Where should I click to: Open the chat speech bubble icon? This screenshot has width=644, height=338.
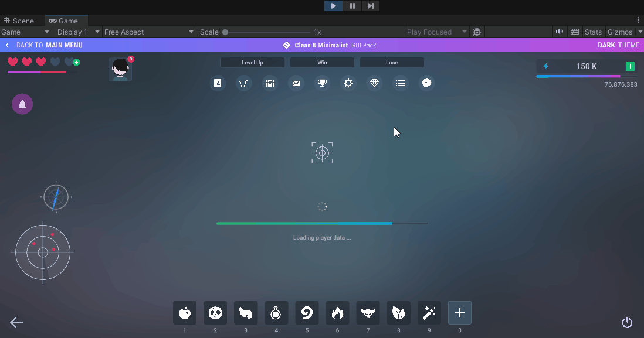pos(427,83)
